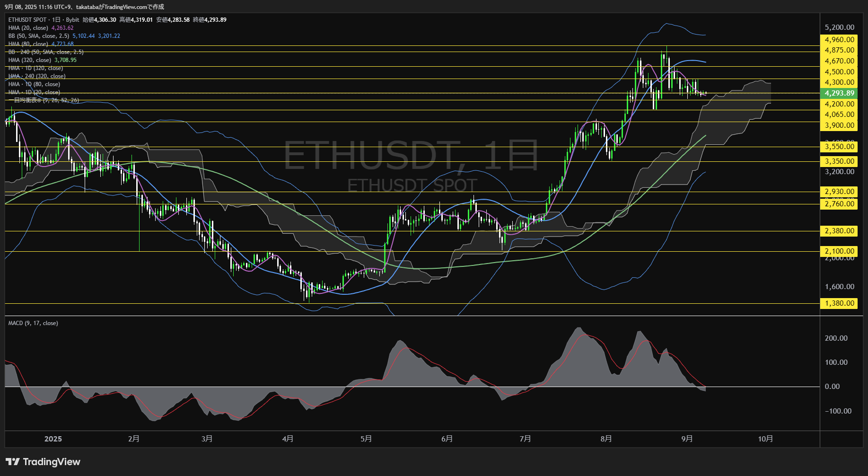Click the 2,760.00 price level label
The width and height of the screenshot is (868, 476).
pos(839,204)
